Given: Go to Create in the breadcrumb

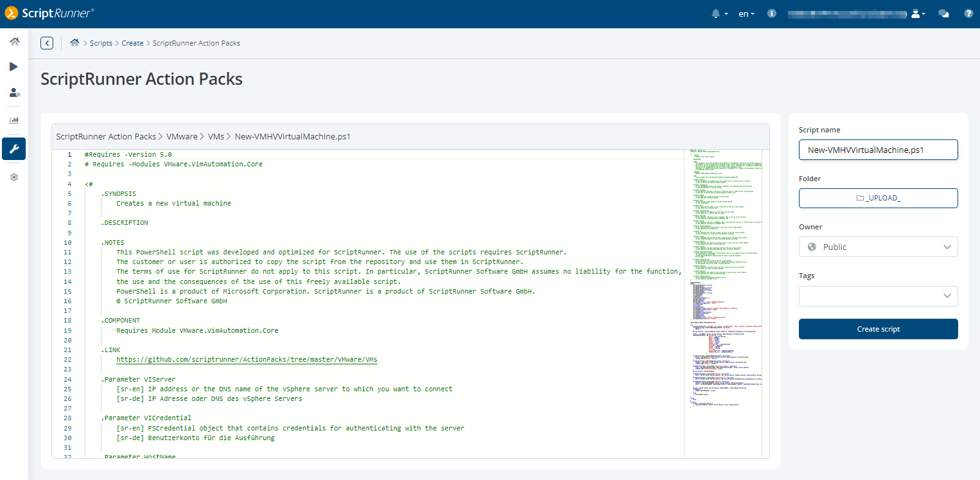Looking at the screenshot, I should point(132,43).
